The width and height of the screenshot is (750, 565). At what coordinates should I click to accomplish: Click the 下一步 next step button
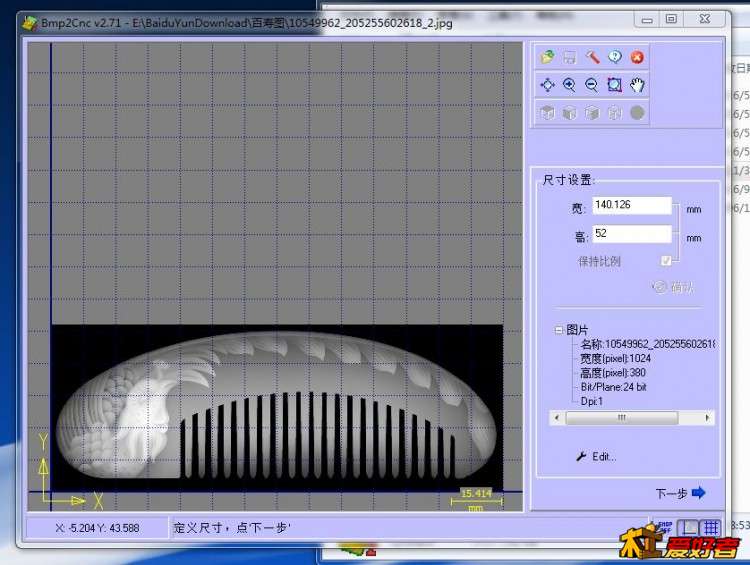(680, 493)
